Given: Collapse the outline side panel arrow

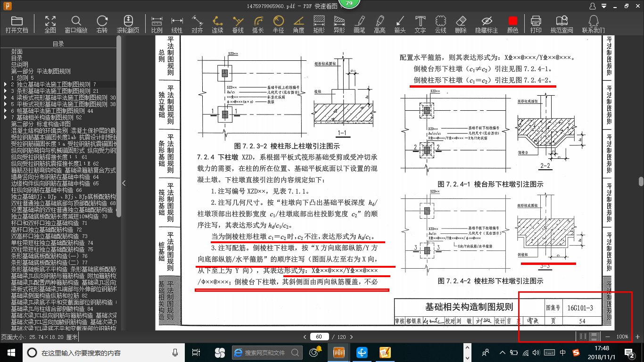Looking at the screenshot, I should pyautogui.click(x=124, y=183).
